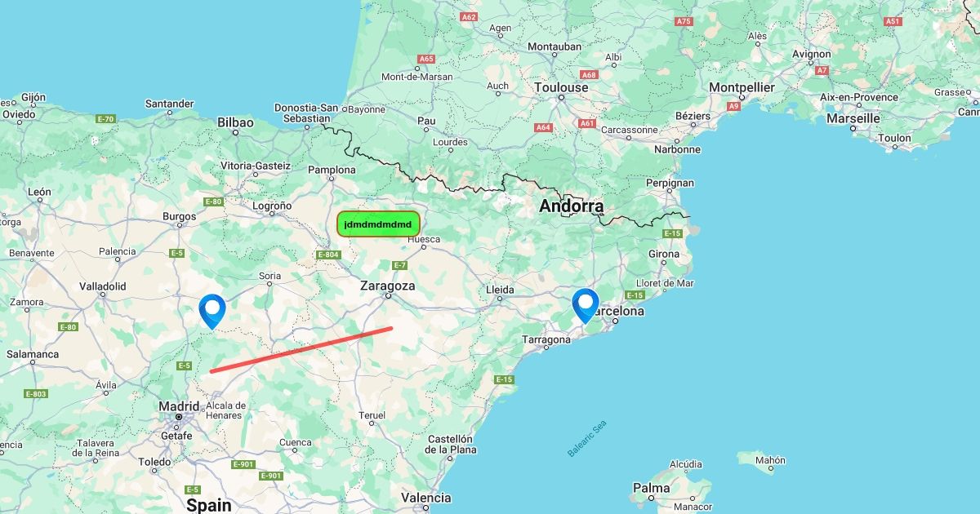980x514 pixels.
Task: Click the E-80 road shield near Burgos
Action: tap(212, 202)
